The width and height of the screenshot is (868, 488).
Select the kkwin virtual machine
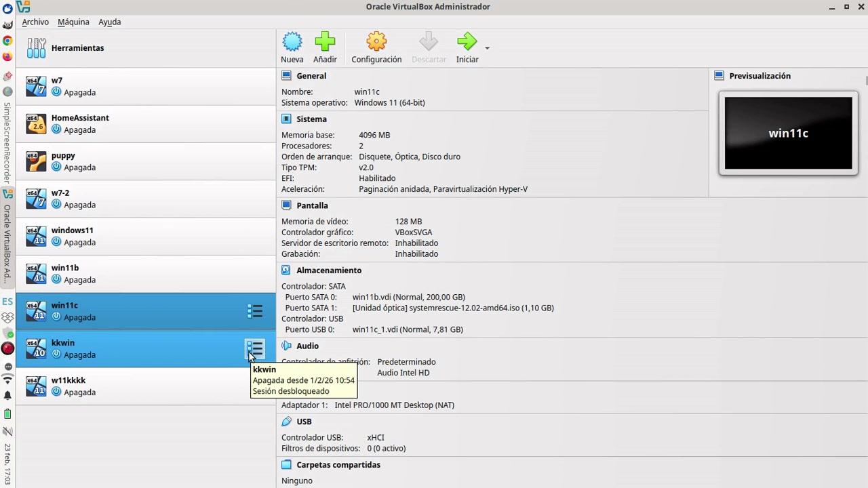(146, 348)
